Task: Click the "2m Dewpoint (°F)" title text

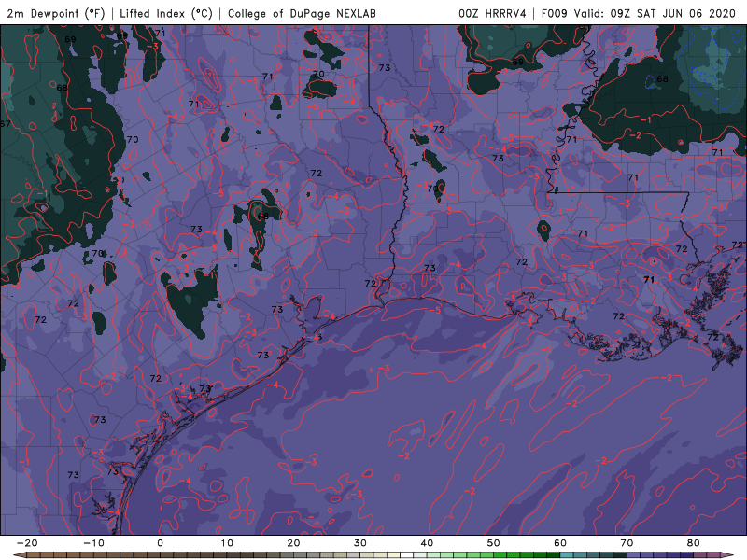Action: pyautogui.click(x=55, y=13)
